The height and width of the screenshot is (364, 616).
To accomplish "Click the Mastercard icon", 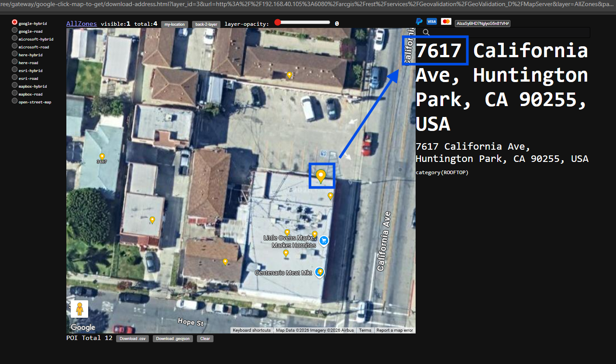I will point(446,21).
